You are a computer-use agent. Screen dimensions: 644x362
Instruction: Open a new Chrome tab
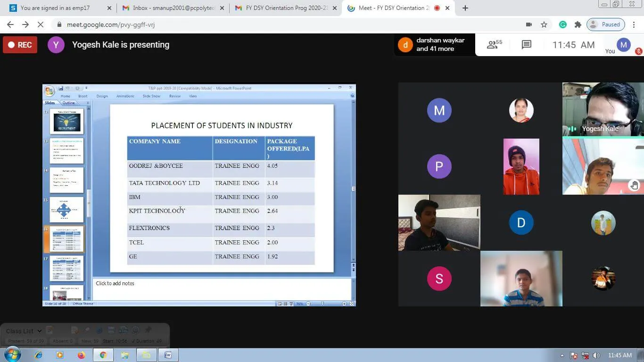[465, 8]
